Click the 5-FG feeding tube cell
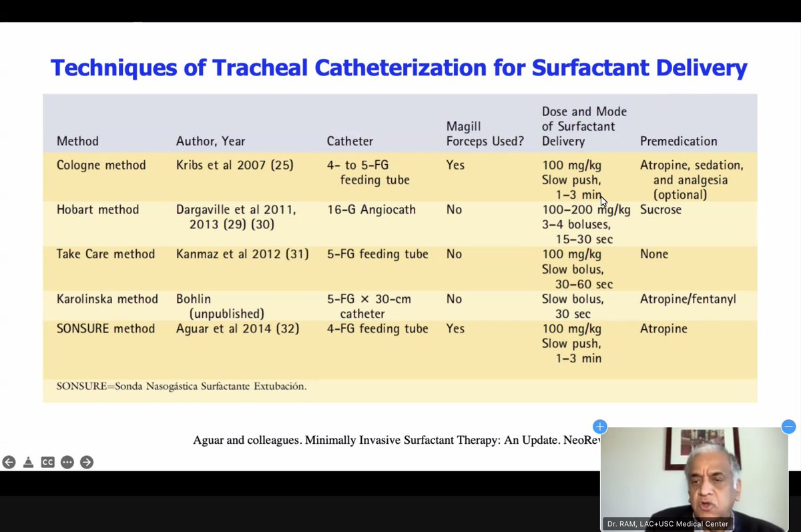This screenshot has width=801, height=532. pyautogui.click(x=377, y=254)
